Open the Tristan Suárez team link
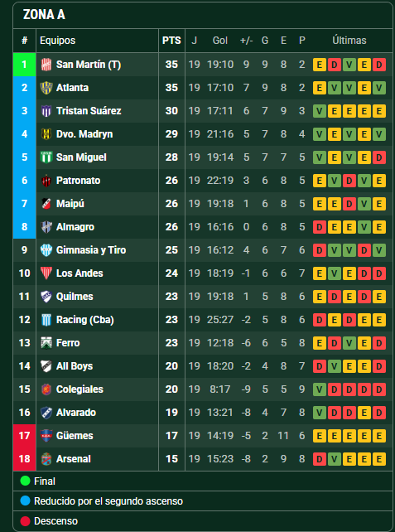The image size is (395, 532). pyautogui.click(x=89, y=111)
